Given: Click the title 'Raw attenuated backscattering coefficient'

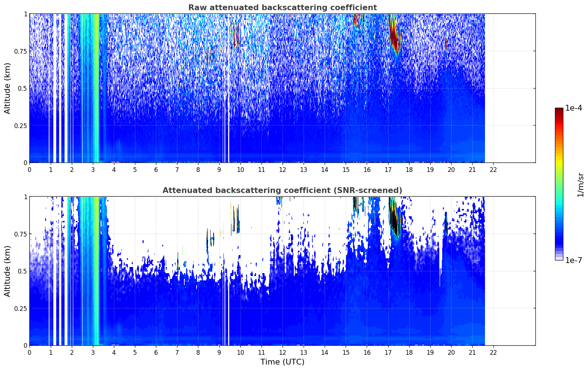Looking at the screenshot, I should [282, 8].
